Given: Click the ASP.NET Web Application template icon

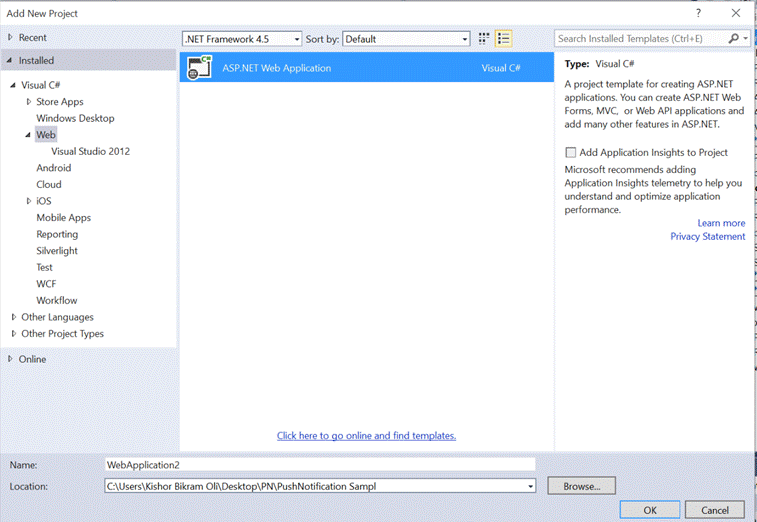Looking at the screenshot, I should [199, 68].
